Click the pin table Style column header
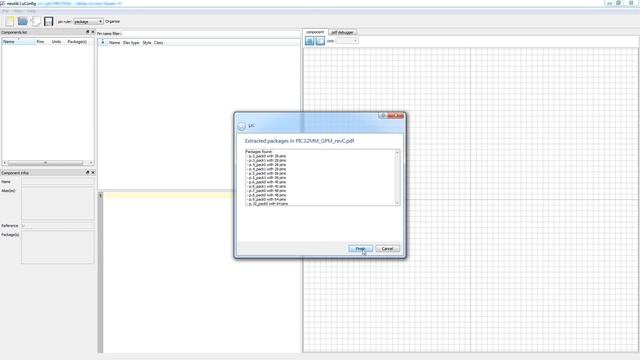 (x=147, y=42)
